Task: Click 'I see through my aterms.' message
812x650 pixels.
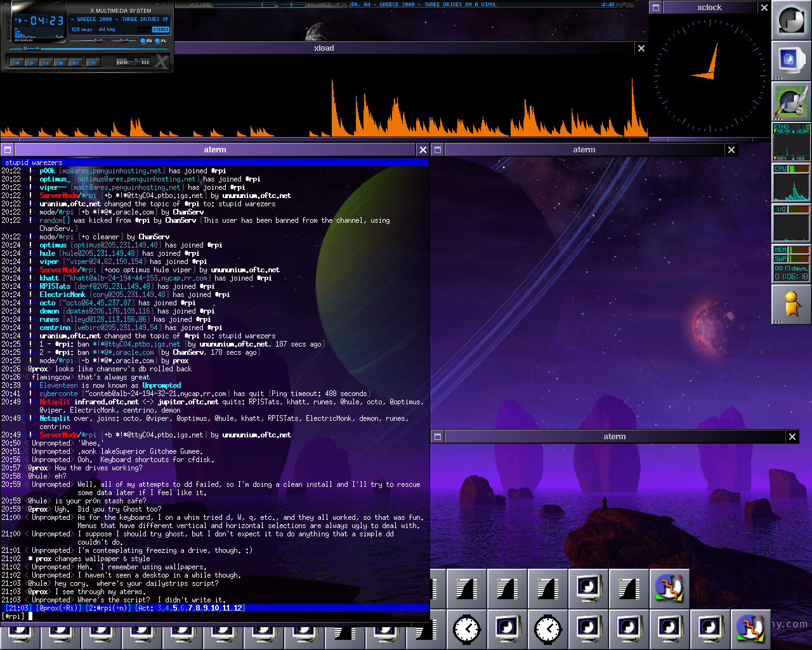Action: click(100, 592)
